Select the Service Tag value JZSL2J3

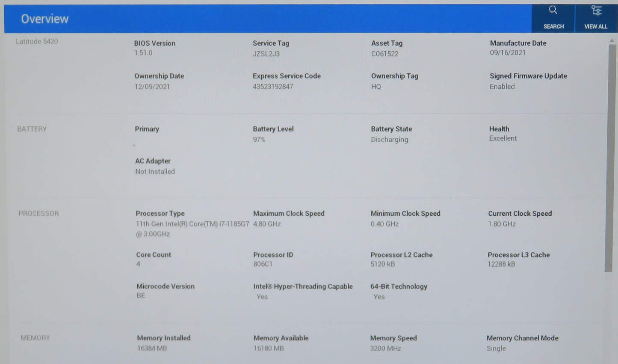[266, 54]
